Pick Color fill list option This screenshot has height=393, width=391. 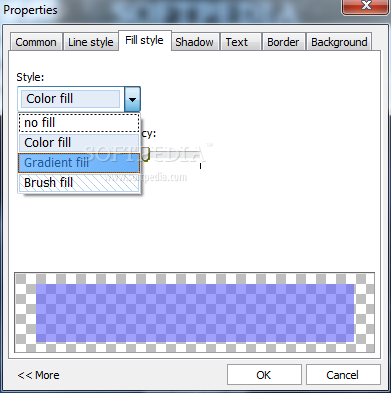pos(79,143)
